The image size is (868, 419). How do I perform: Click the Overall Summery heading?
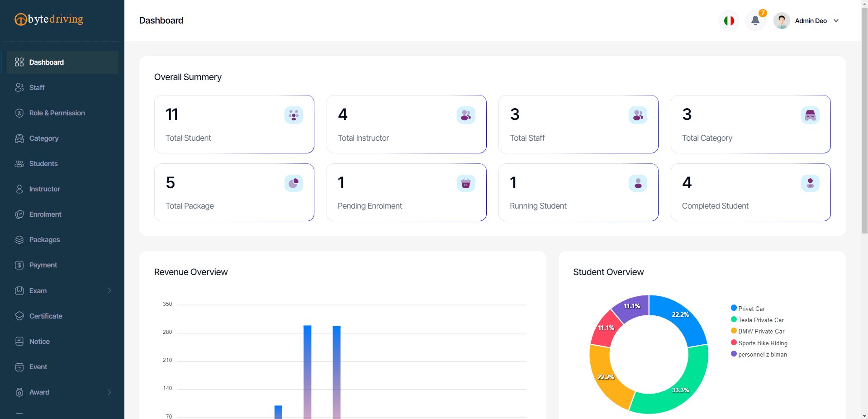coord(188,77)
